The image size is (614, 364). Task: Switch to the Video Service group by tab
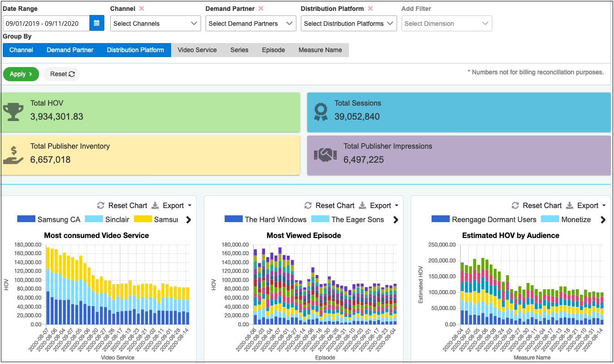(x=197, y=50)
